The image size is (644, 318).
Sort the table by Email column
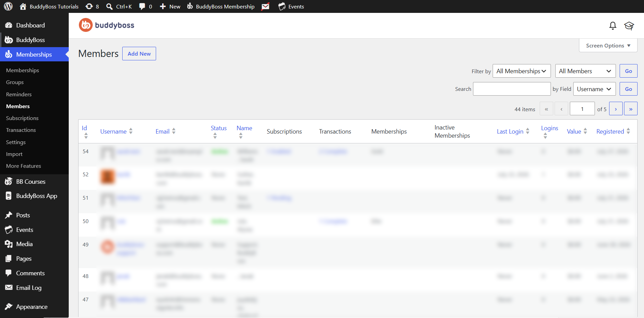point(166,132)
